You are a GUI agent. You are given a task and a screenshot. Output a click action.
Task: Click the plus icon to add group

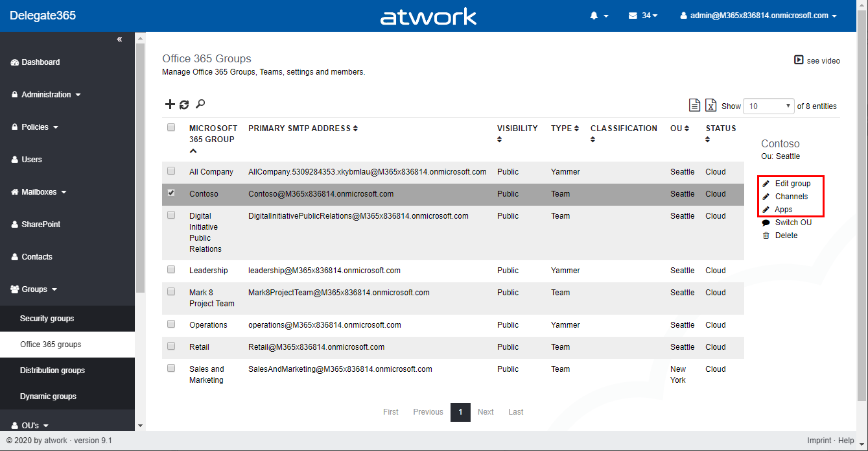click(170, 104)
